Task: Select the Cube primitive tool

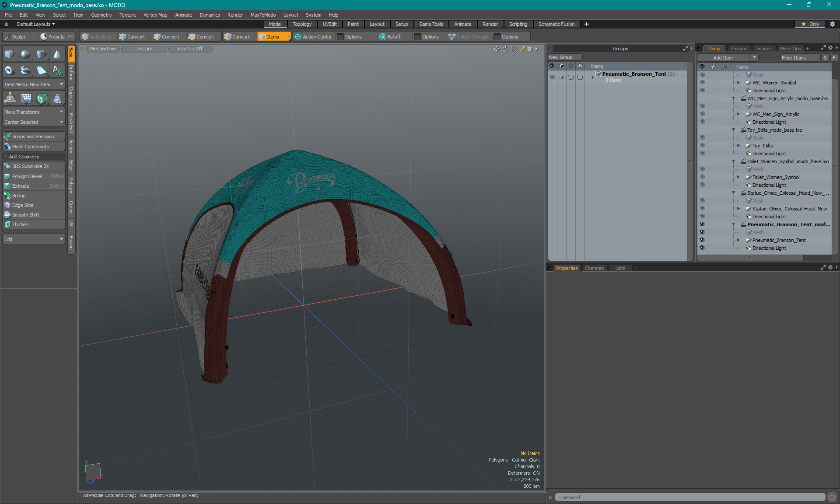Action: point(10,54)
